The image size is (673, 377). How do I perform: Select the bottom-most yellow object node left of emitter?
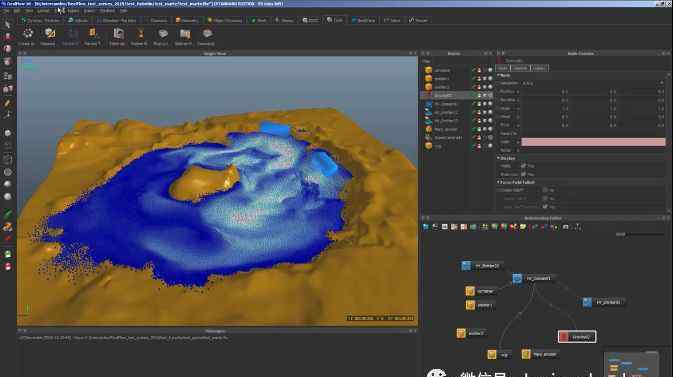tap(492, 355)
